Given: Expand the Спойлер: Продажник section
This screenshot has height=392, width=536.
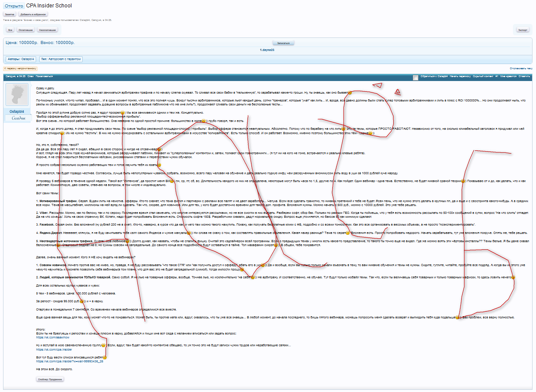Looking at the screenshot, I should click(x=50, y=379).
